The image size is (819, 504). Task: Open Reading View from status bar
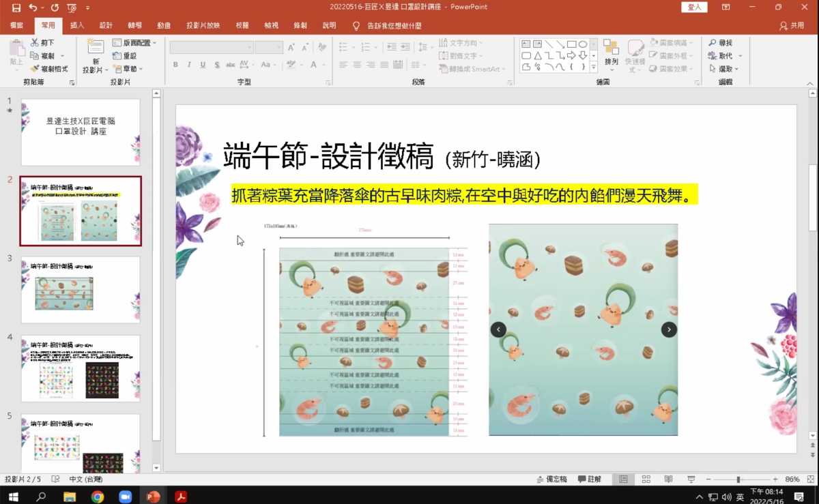[669, 479]
